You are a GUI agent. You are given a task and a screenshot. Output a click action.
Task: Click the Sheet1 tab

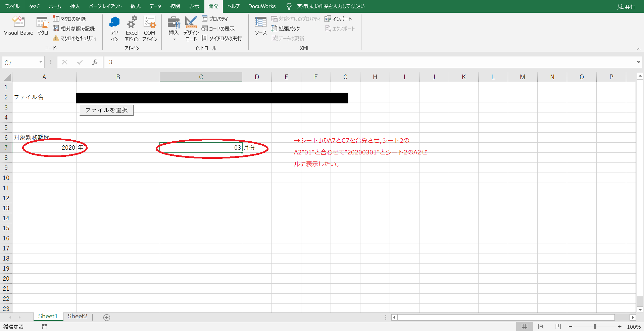pos(48,316)
